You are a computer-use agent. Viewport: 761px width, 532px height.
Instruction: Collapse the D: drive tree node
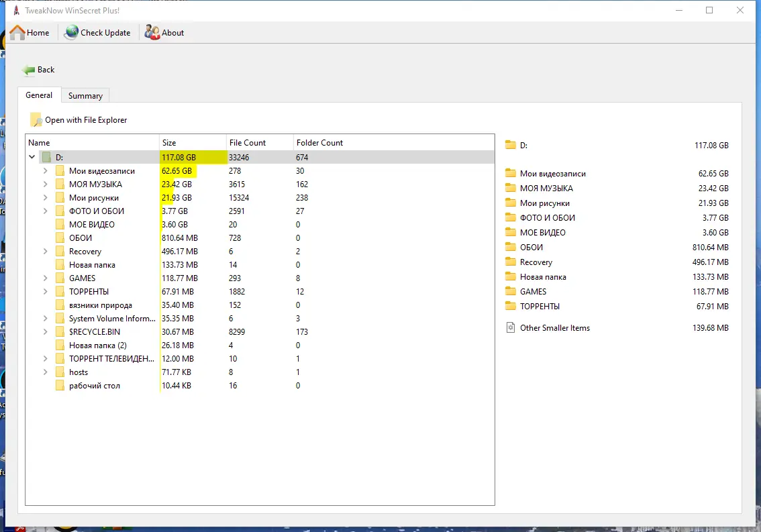[x=32, y=157]
